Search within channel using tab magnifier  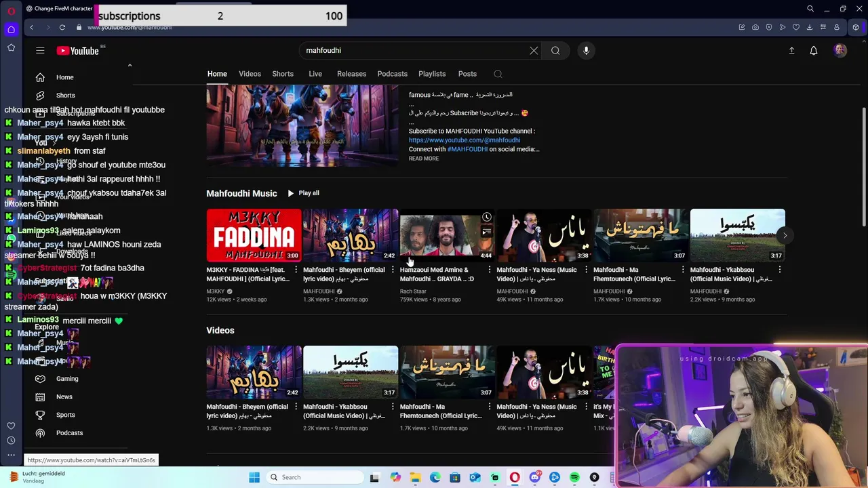coord(498,74)
